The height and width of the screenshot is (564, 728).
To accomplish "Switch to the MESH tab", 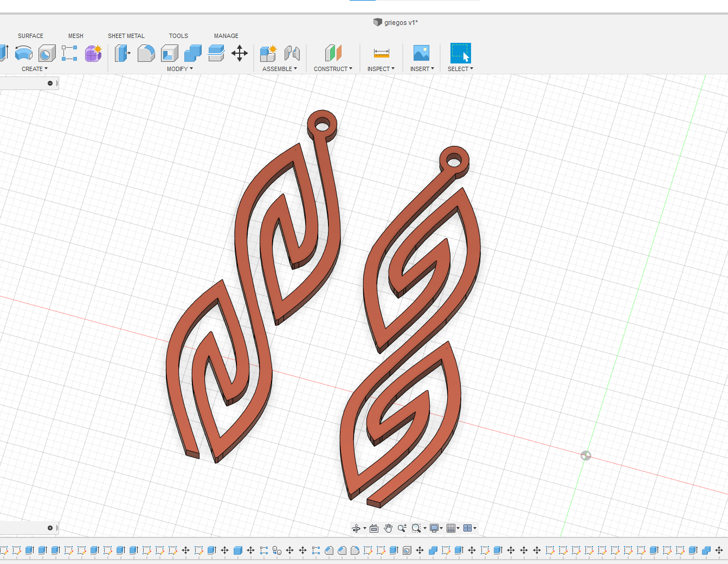I will (x=76, y=36).
